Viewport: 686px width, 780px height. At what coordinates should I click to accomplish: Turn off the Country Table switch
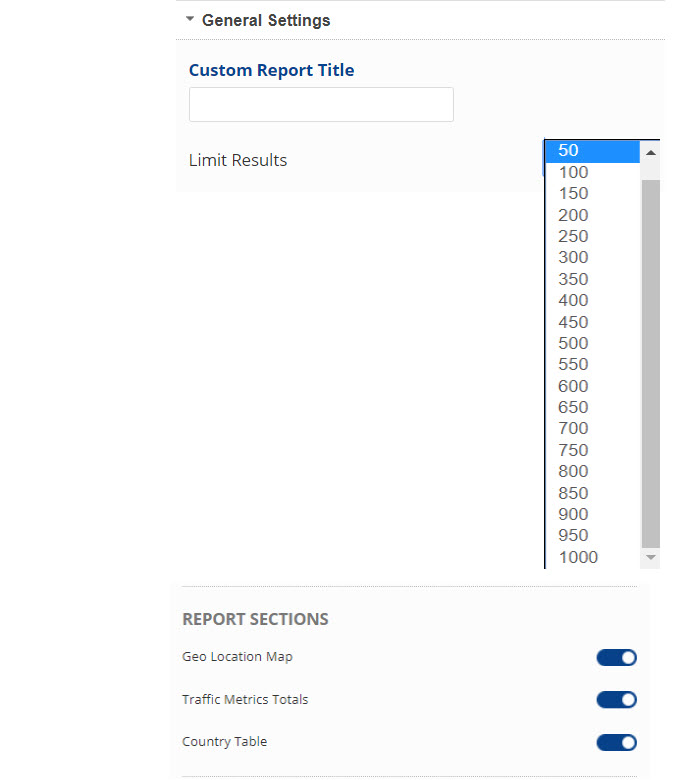pos(616,742)
